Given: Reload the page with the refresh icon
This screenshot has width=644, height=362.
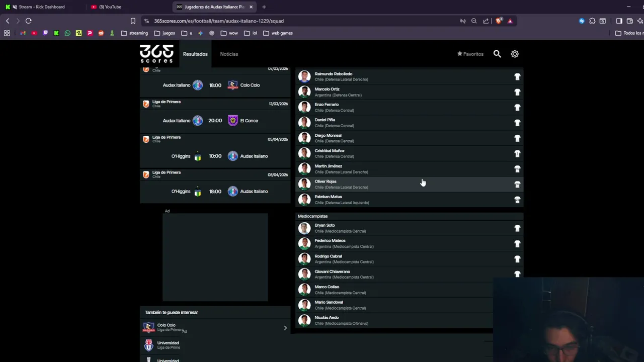Looking at the screenshot, I should coord(28,21).
